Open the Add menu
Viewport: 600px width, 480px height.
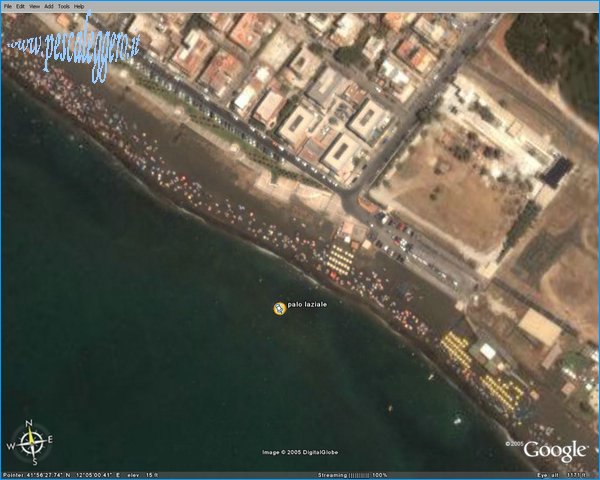tap(49, 6)
